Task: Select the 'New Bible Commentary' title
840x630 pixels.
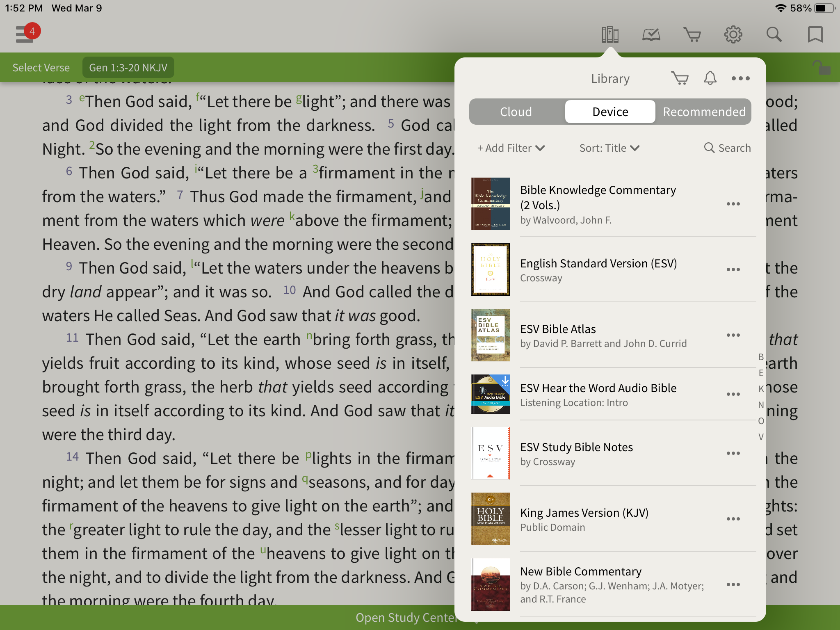Action: [x=581, y=571]
